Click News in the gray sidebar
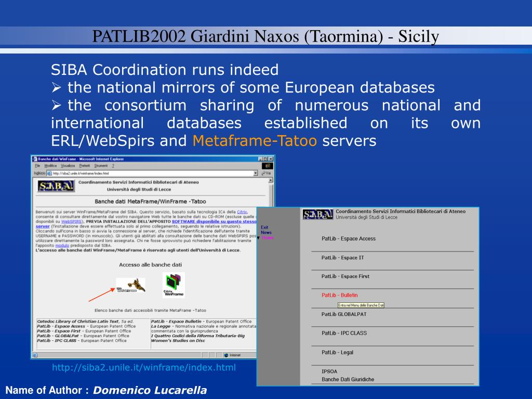The image size is (532, 399). click(x=266, y=232)
